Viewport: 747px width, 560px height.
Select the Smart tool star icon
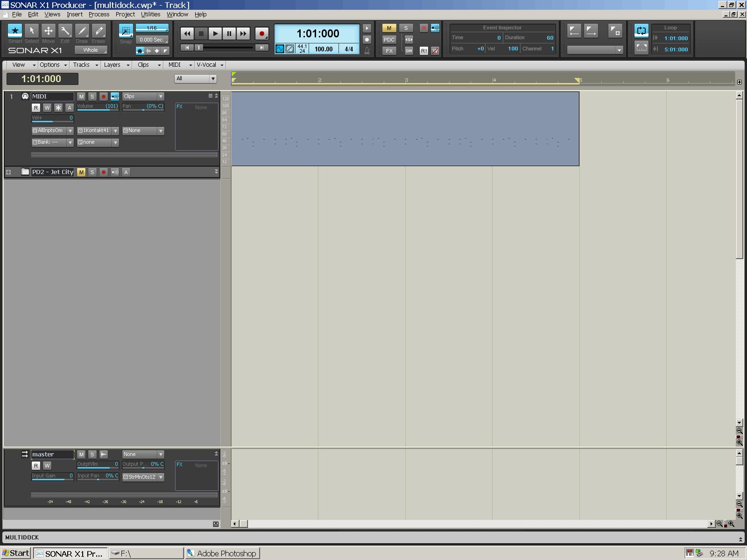(15, 31)
